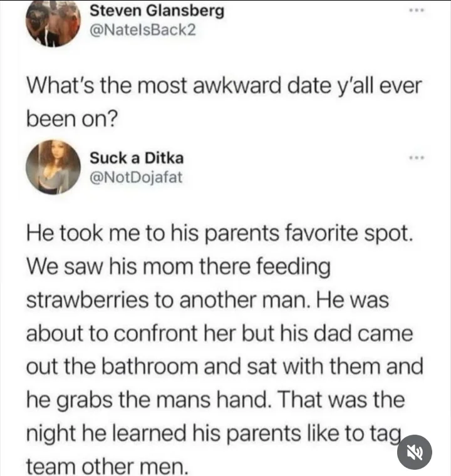Click the Steven Glansberg display name

click(157, 11)
